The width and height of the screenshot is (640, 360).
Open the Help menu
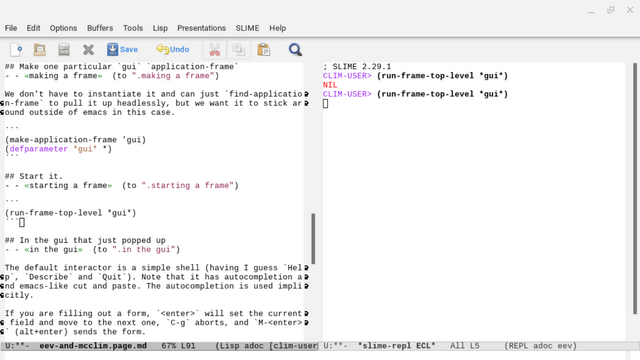[278, 28]
